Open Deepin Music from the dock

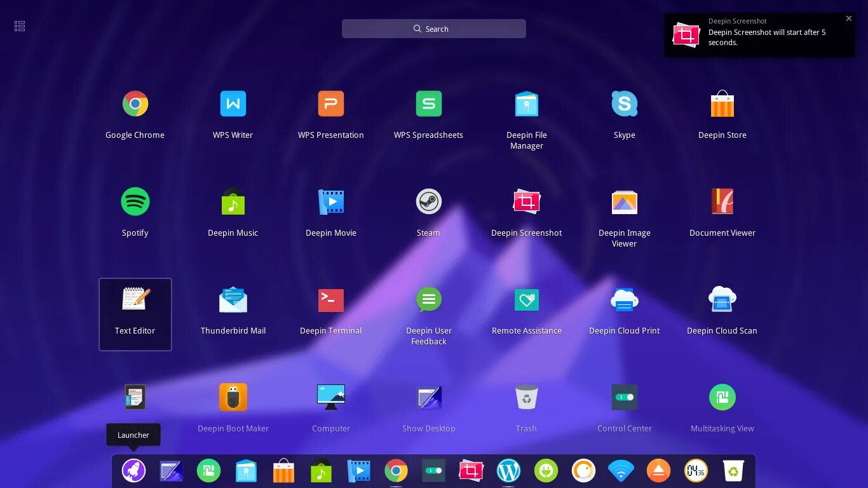tap(321, 471)
